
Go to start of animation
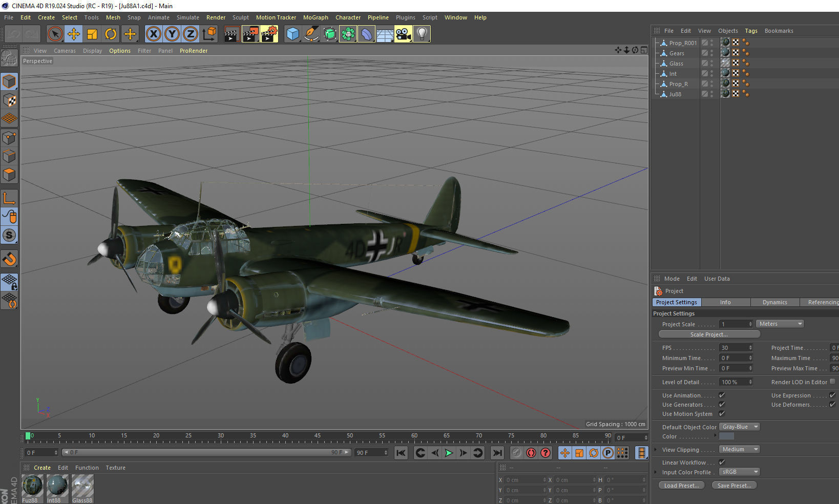click(x=401, y=453)
